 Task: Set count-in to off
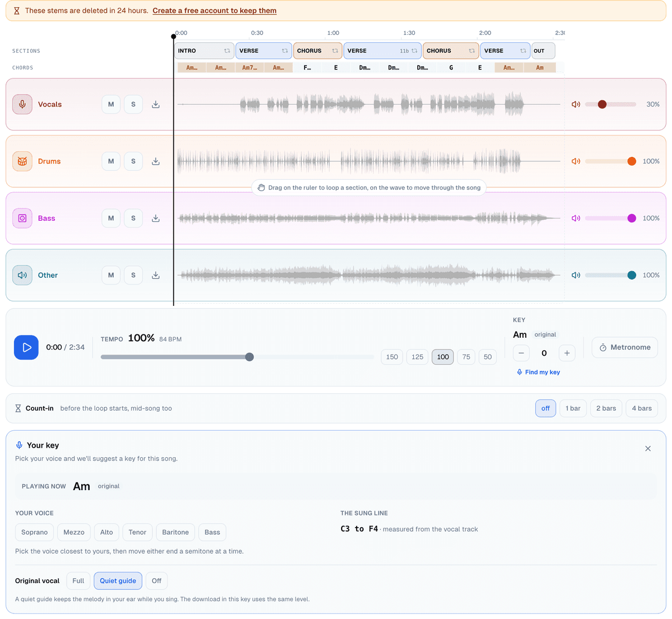point(545,408)
